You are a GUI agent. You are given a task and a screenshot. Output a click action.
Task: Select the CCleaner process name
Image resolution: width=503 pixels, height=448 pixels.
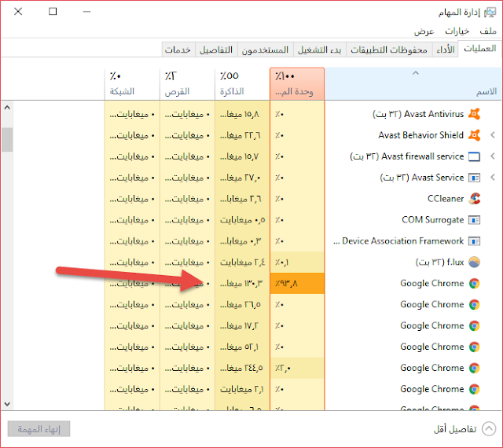[x=446, y=199]
